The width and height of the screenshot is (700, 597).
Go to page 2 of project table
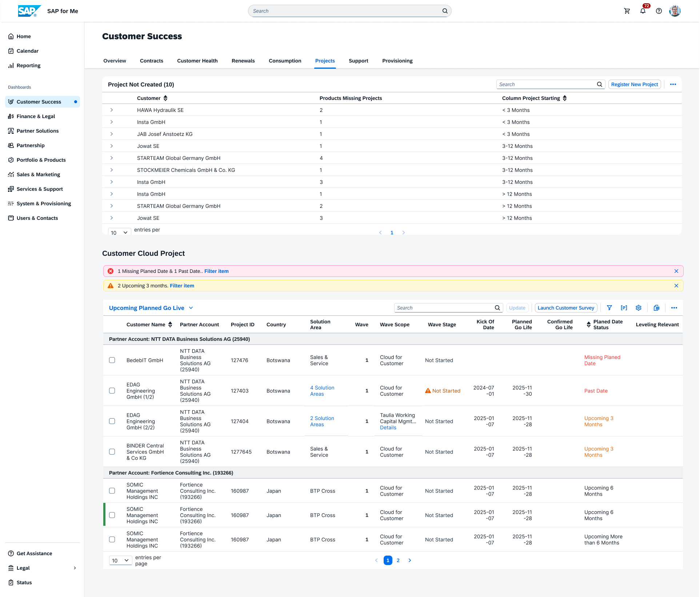click(398, 560)
